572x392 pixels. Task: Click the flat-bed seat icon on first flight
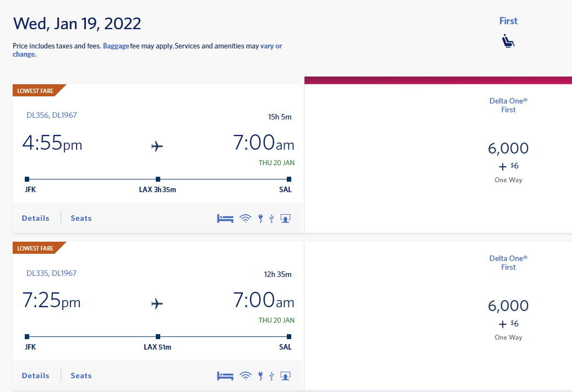click(225, 219)
